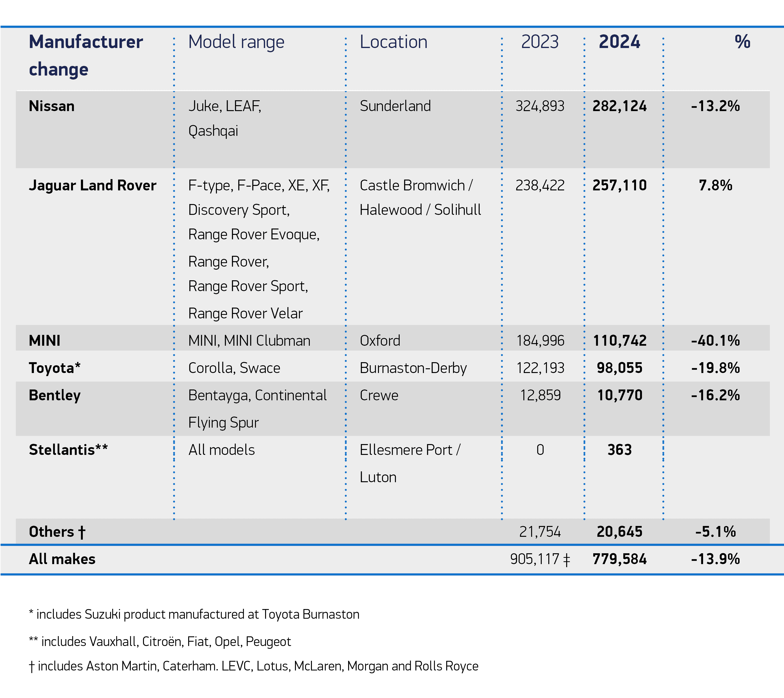Click the Others † row label
This screenshot has width=784, height=698.
pyautogui.click(x=57, y=532)
